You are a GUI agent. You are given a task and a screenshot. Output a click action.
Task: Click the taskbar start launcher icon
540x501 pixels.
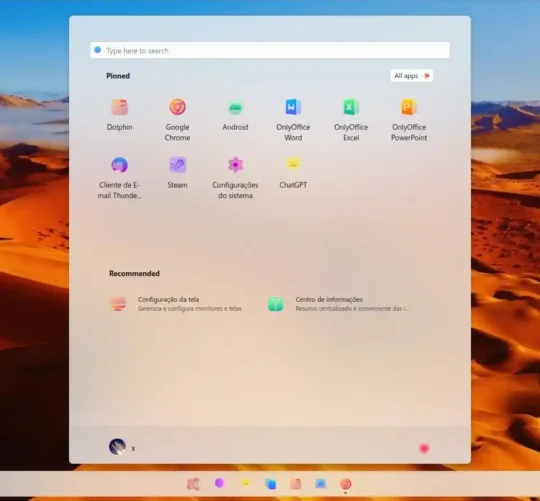pyautogui.click(x=193, y=484)
